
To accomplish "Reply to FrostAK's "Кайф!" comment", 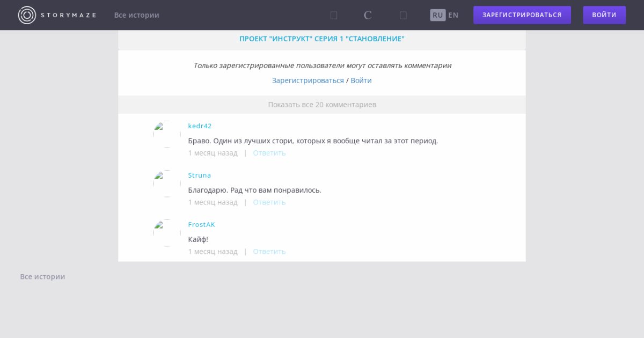I will click(269, 252).
